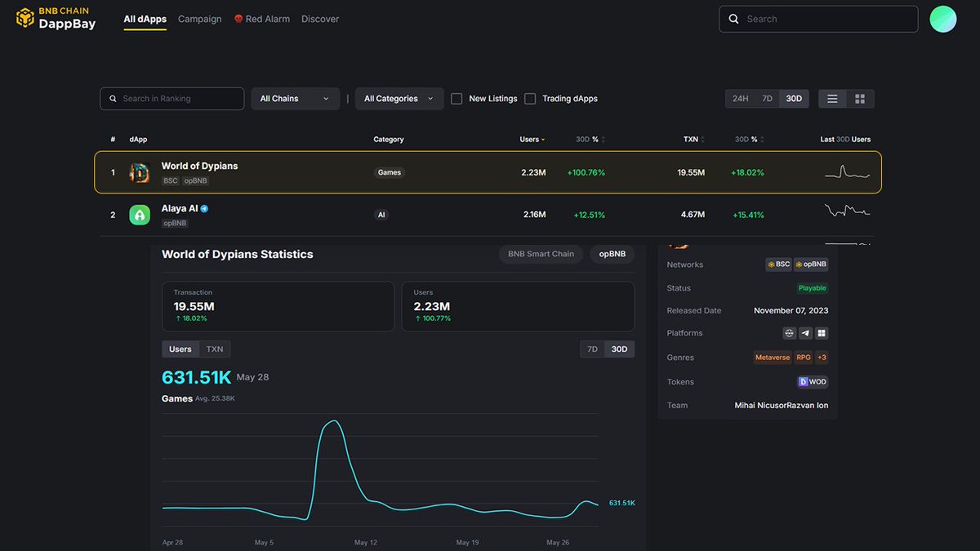Switch to grid view layout

pyautogui.click(x=860, y=99)
